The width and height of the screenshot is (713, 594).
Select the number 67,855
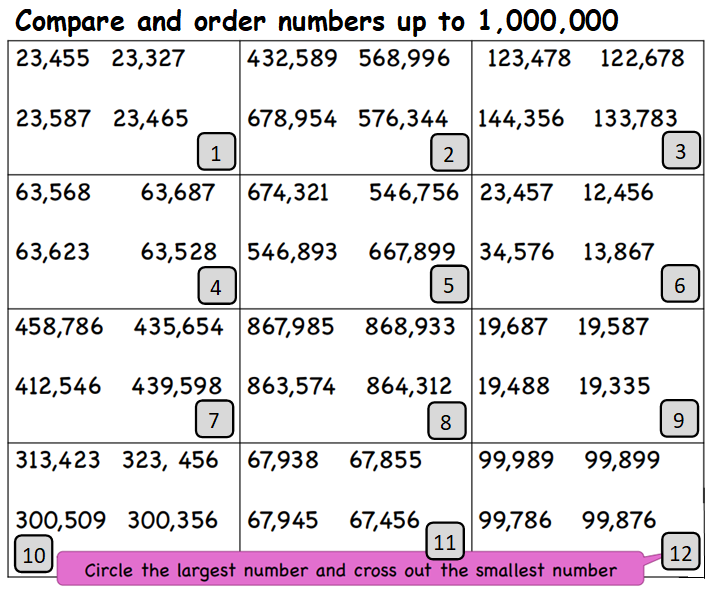[x=386, y=460]
